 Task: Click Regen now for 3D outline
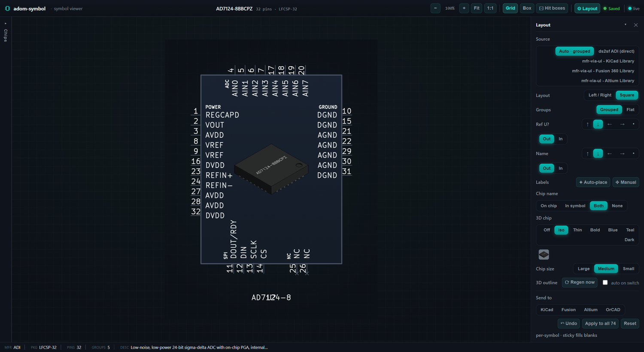tap(580, 282)
